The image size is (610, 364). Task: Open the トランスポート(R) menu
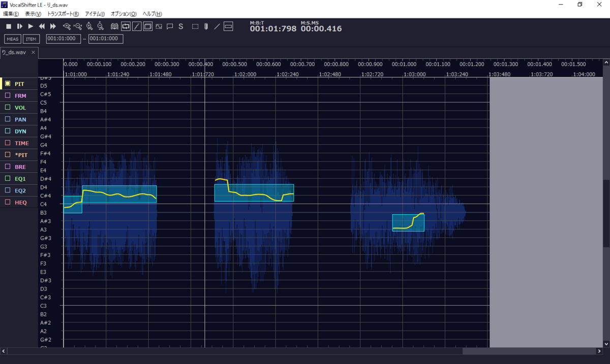pos(63,14)
